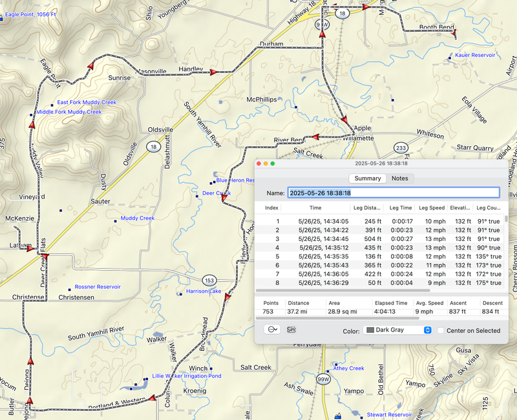Select the track point with 422 ft leg distance

(380, 274)
